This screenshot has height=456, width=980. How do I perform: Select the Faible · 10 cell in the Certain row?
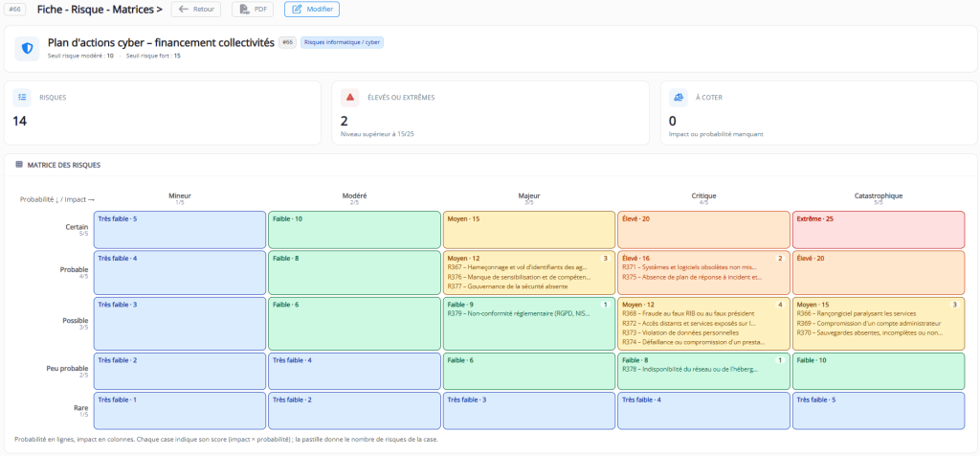point(354,230)
